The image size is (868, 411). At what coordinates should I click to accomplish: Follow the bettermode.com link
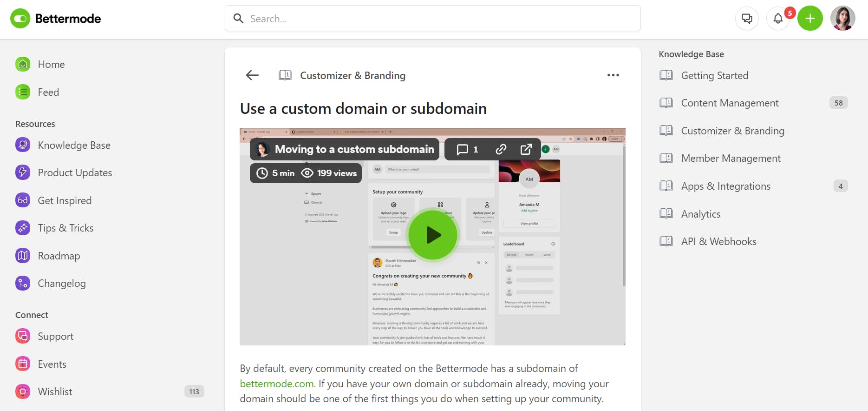277,384
